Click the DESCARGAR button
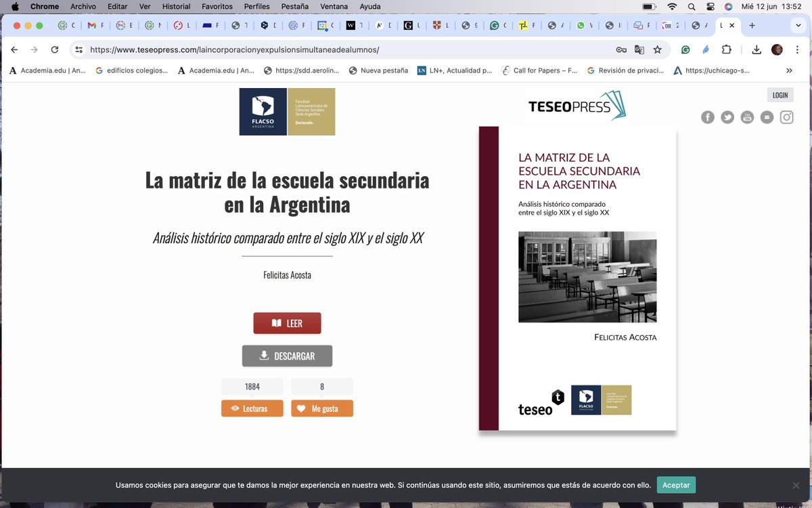Image resolution: width=812 pixels, height=508 pixels. click(287, 356)
